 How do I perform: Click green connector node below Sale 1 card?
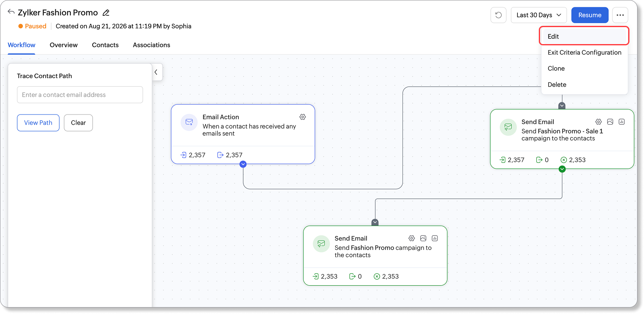[x=562, y=169]
